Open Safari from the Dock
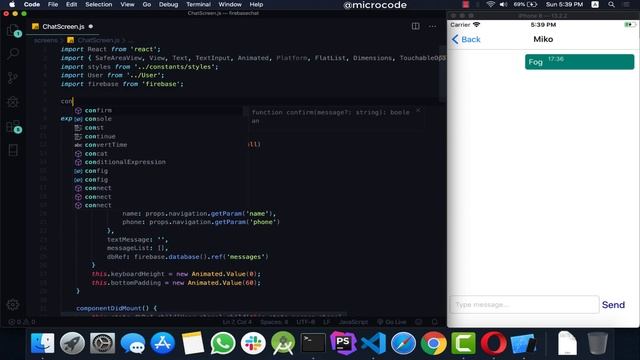Image resolution: width=640 pixels, height=360 pixels. (403, 343)
